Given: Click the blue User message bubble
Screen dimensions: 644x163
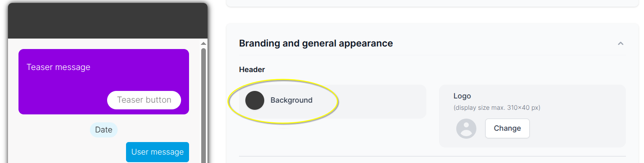Looking at the screenshot, I should [x=158, y=152].
